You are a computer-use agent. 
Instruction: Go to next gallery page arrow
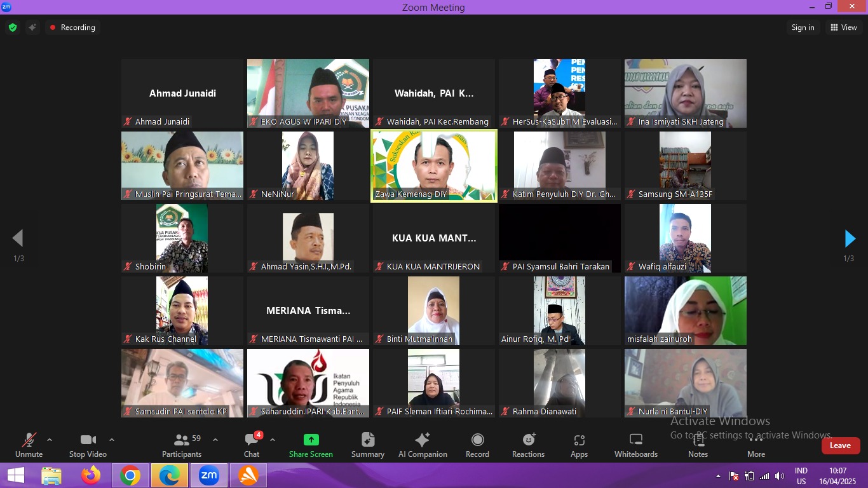click(x=850, y=238)
